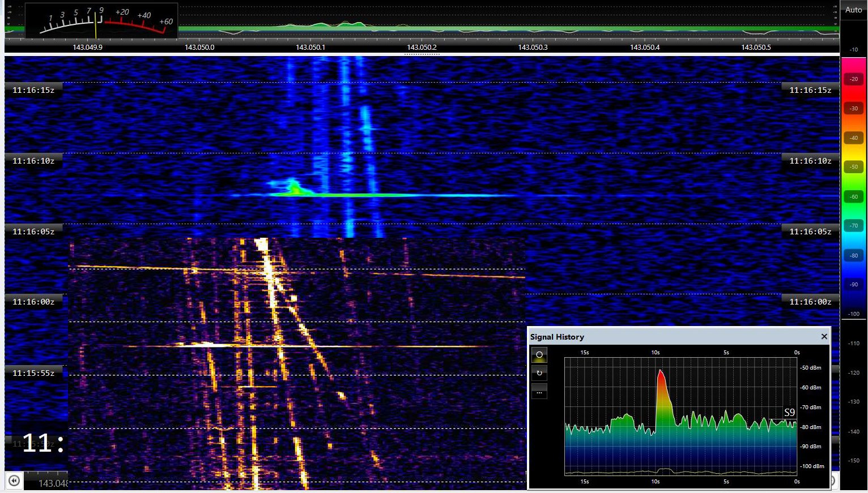Click the -50 level on the color scale

pyautogui.click(x=854, y=167)
